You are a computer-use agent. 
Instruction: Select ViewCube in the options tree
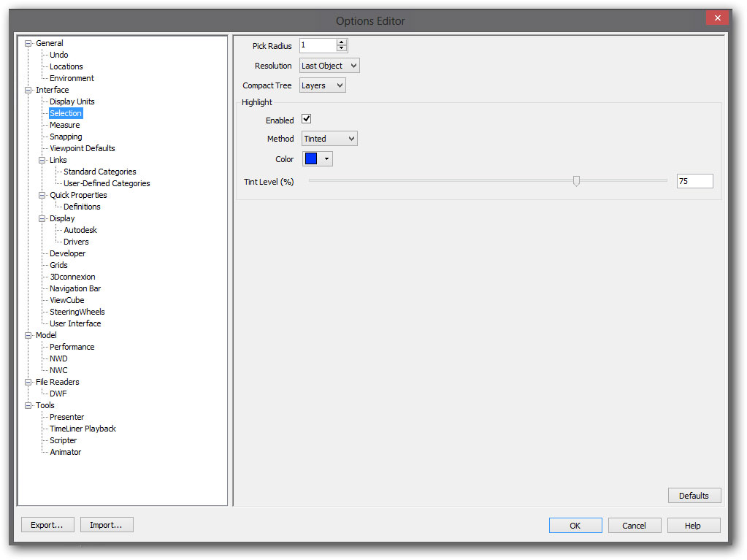coord(66,300)
